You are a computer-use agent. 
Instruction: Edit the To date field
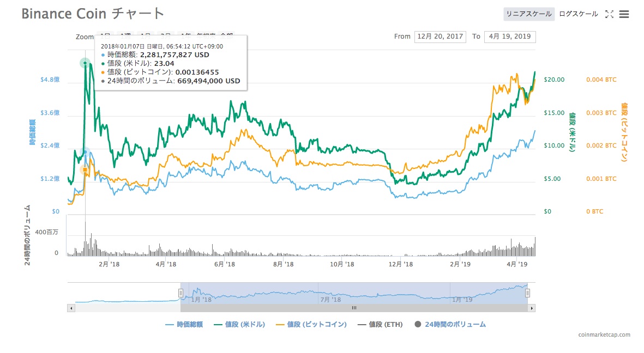pos(510,36)
